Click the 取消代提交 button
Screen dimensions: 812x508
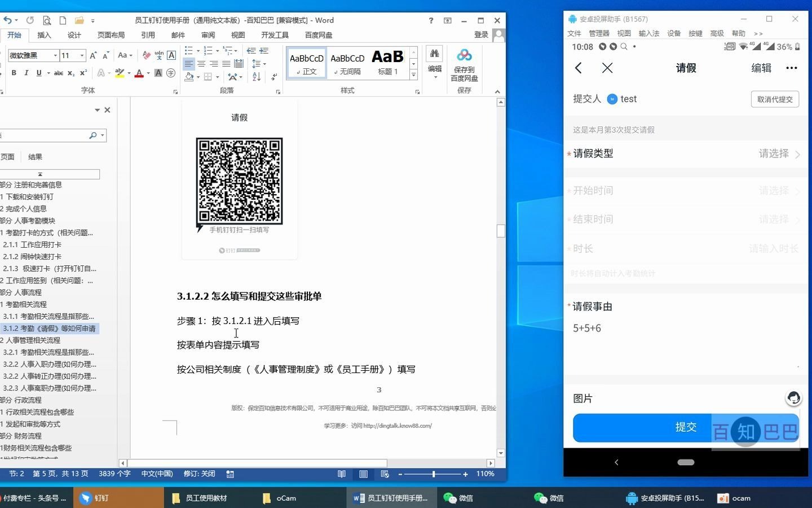click(775, 99)
